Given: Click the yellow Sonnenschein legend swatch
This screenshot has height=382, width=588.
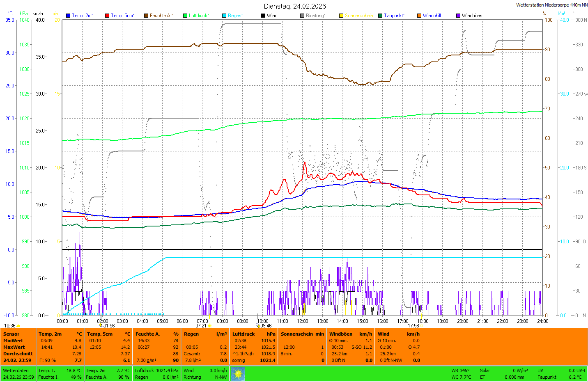Looking at the screenshot, I should click(341, 16).
